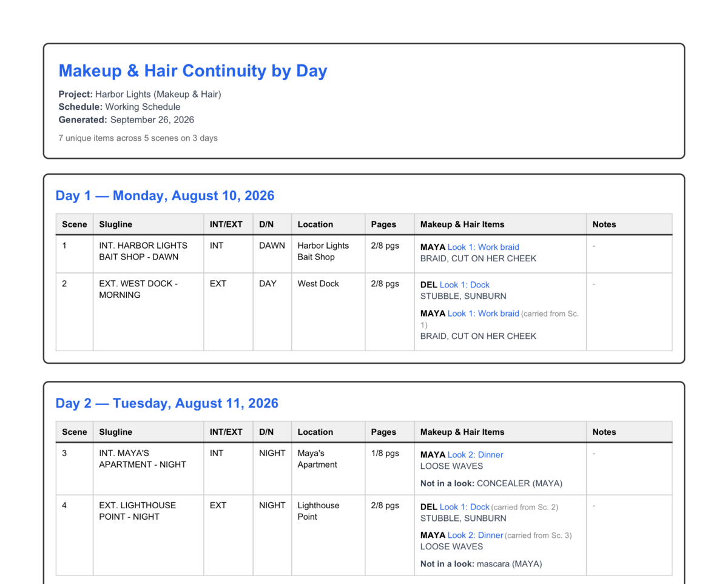
Task: Click the Not in a look: CONCEALER (MAYA) text
Action: [x=491, y=484]
